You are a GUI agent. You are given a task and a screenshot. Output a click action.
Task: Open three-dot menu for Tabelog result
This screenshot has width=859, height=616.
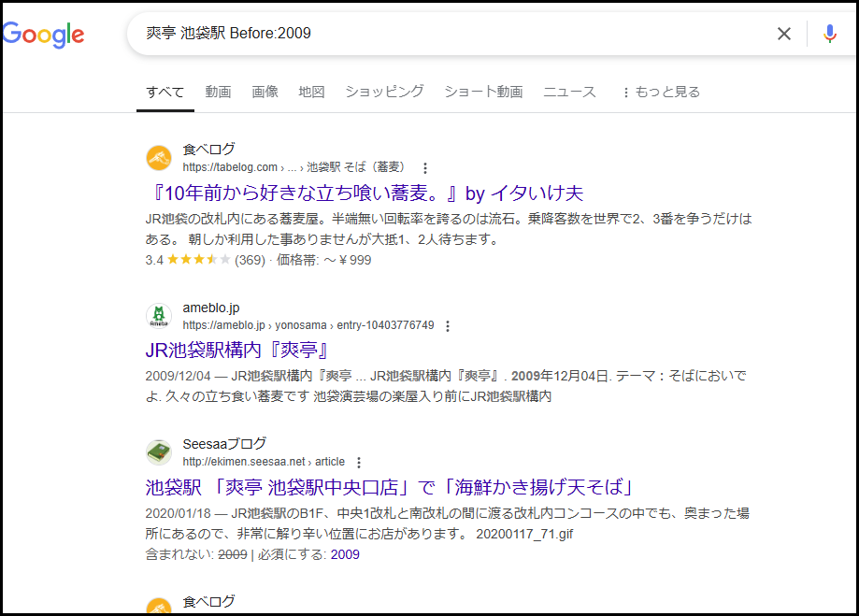[425, 168]
